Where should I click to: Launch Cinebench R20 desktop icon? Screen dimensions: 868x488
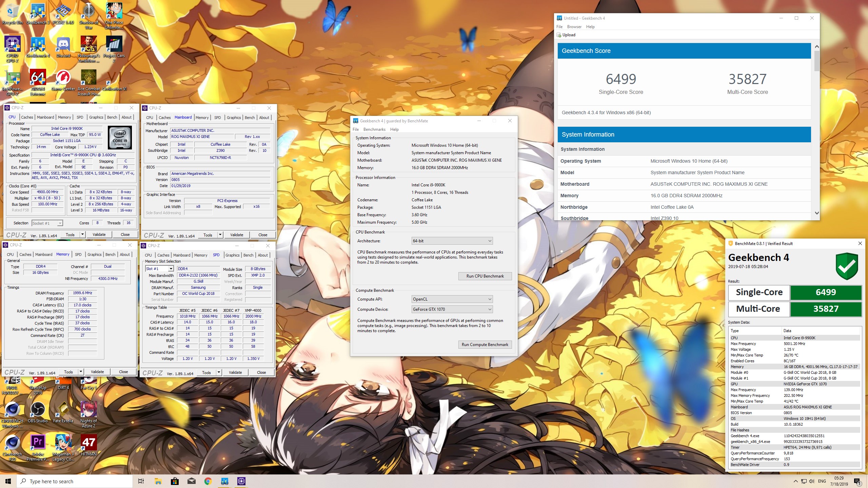[x=12, y=448]
